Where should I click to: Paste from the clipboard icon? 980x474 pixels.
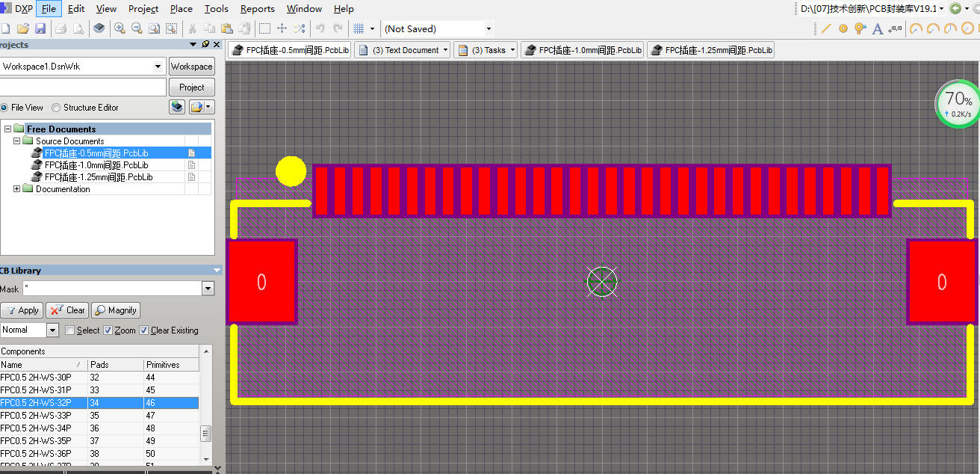pos(226,28)
